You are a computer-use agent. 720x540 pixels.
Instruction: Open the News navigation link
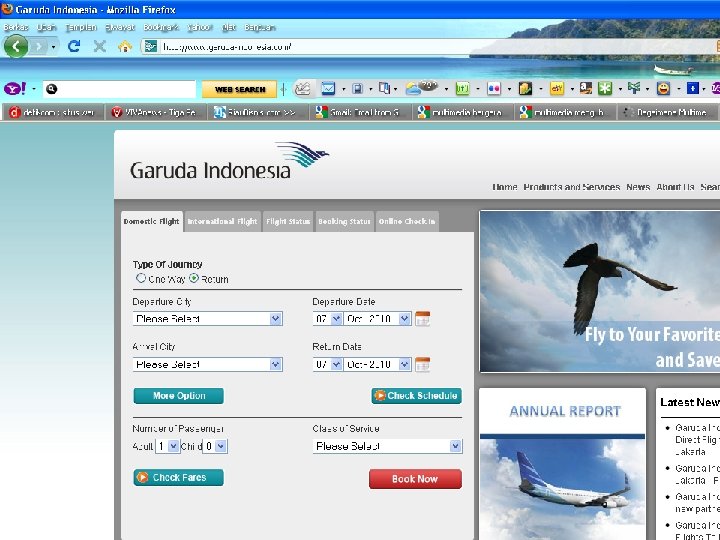(638, 187)
